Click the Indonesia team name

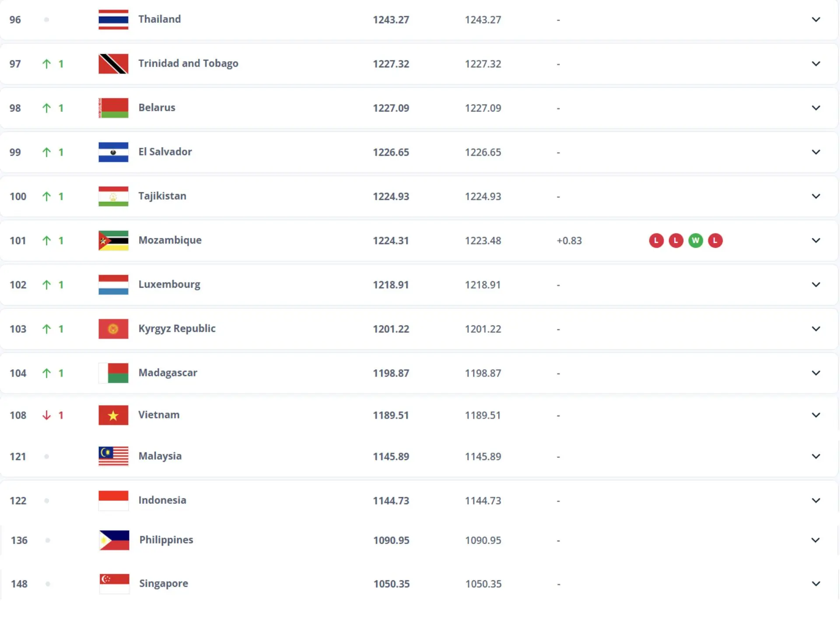tap(162, 500)
